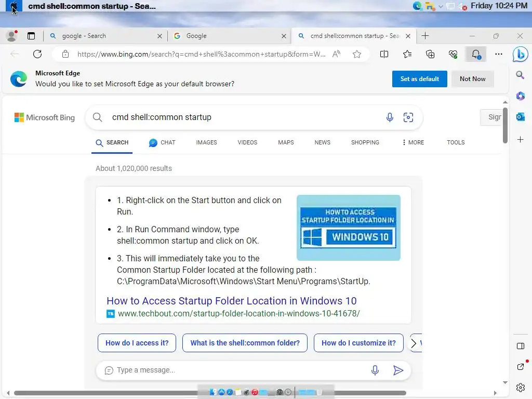This screenshot has width=532, height=399.
Task: Open sidebar search magnifier icon
Action: pyautogui.click(x=520, y=75)
